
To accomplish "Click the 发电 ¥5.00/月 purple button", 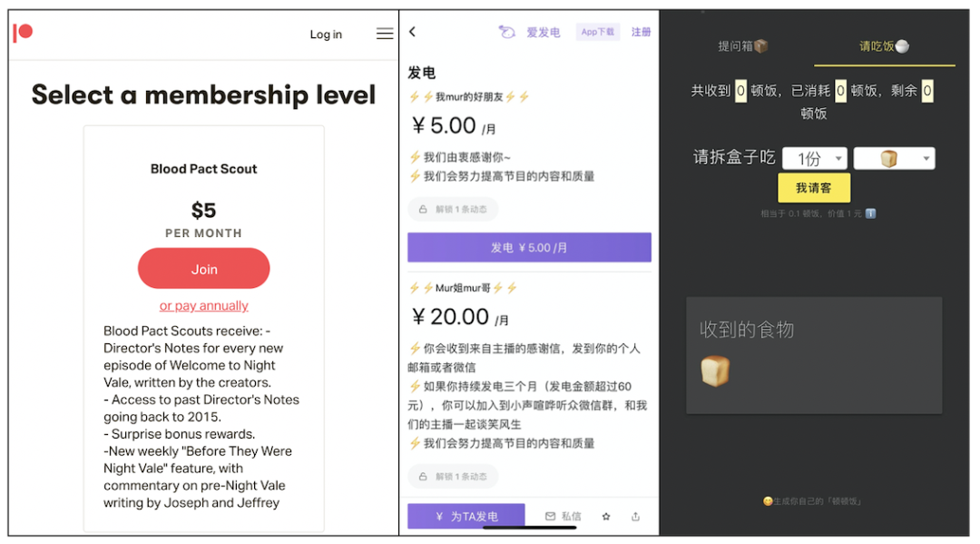I will pos(529,248).
